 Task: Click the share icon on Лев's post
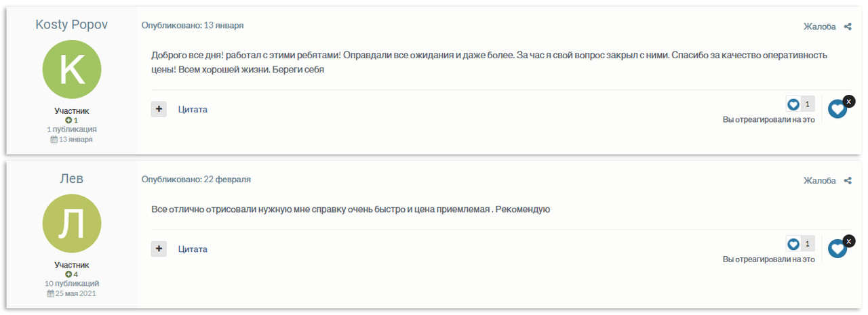click(848, 181)
